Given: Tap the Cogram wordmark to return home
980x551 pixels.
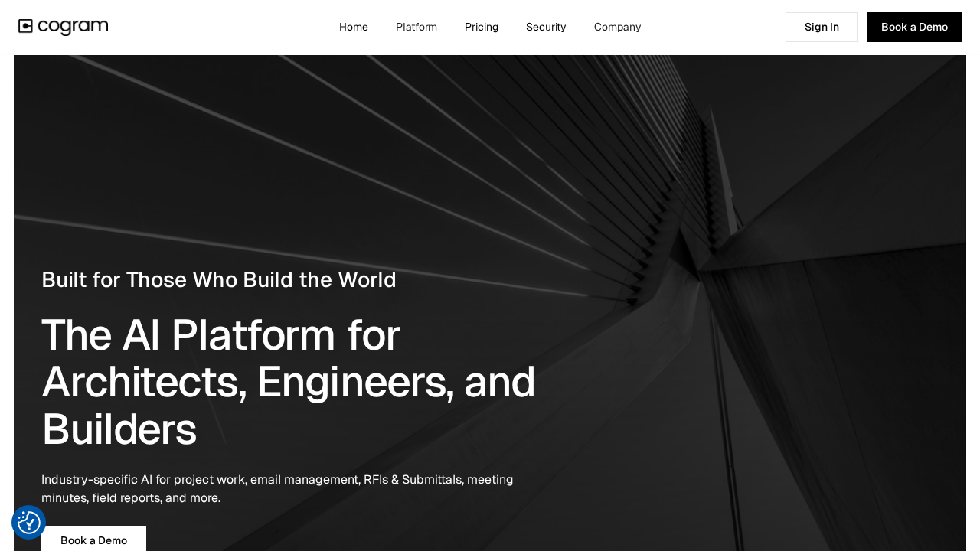Looking at the screenshot, I should pos(73,28).
